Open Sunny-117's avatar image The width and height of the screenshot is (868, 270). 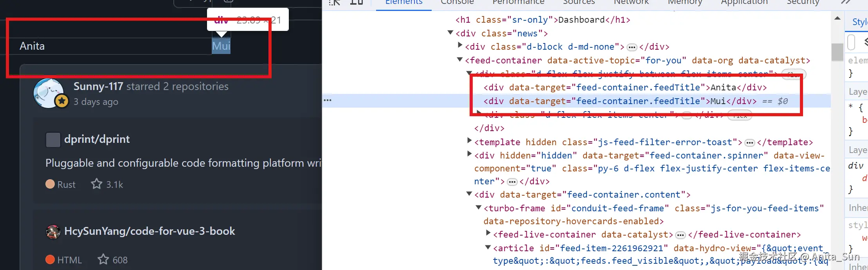(49, 93)
